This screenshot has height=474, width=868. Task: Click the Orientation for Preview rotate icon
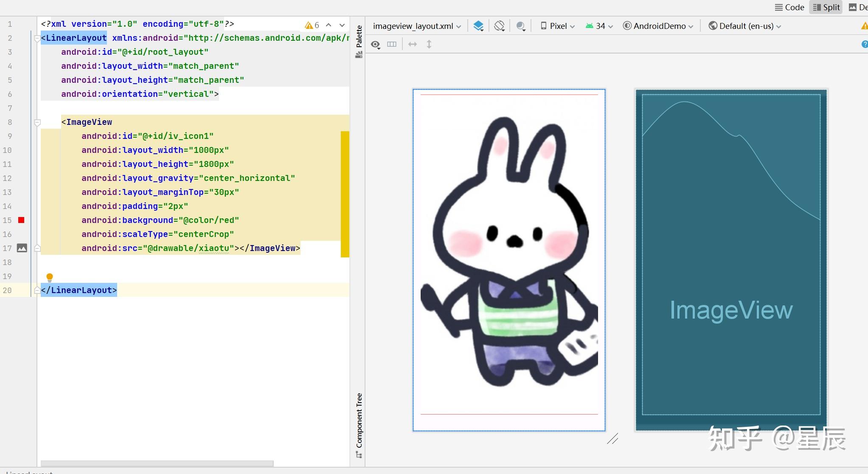point(499,26)
